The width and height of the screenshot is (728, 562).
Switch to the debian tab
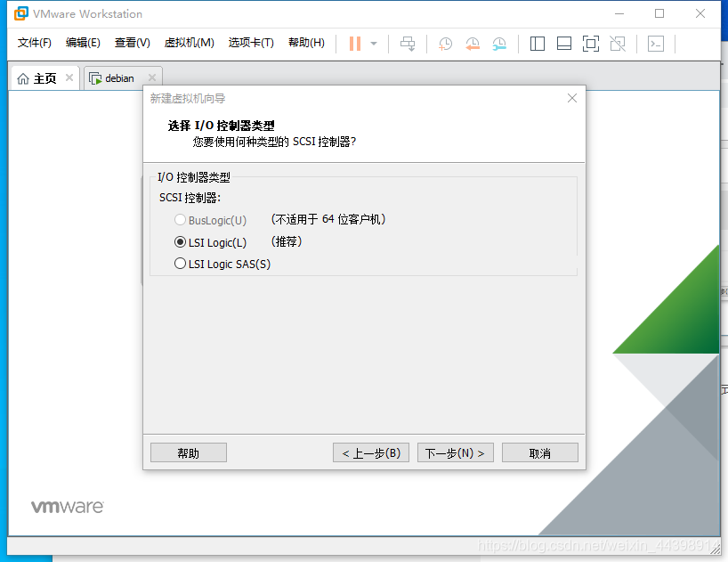123,78
